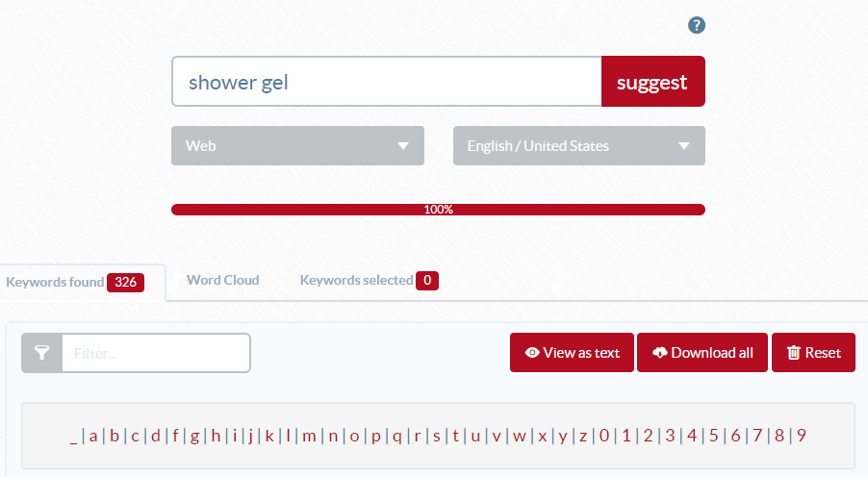Click the 100% progress bar
This screenshot has height=477, width=868.
click(x=438, y=210)
